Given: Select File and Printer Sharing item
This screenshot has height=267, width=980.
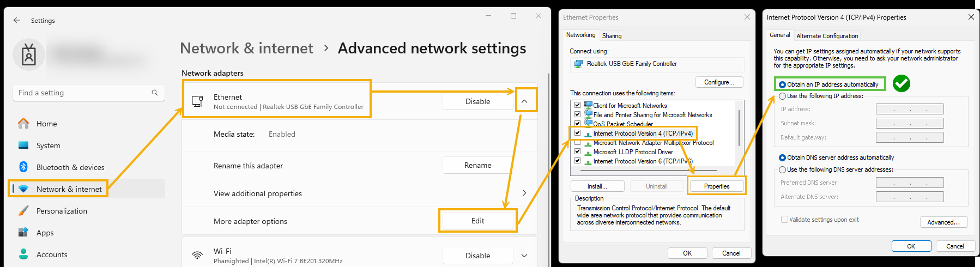Looking at the screenshot, I should pos(652,115).
